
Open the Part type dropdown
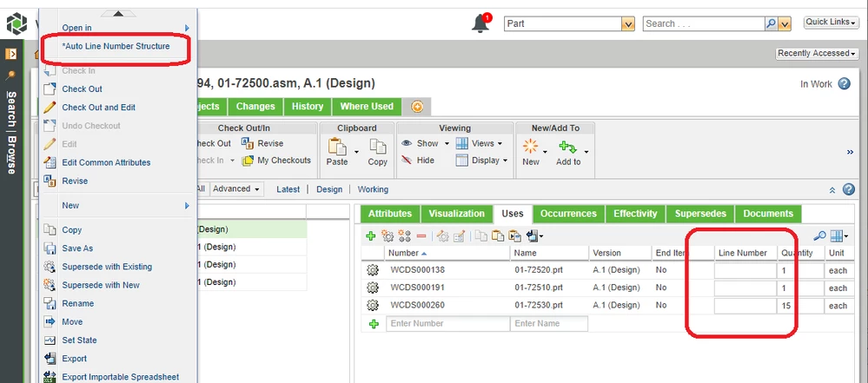627,23
